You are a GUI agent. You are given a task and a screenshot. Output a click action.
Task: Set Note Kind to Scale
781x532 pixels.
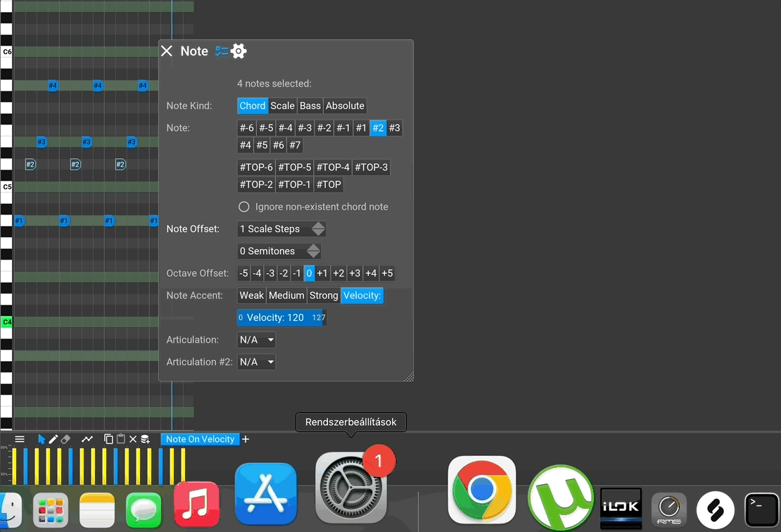click(x=282, y=106)
